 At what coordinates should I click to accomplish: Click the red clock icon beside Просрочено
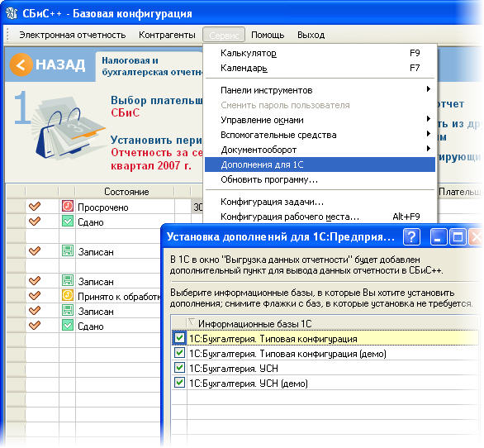[68, 206]
